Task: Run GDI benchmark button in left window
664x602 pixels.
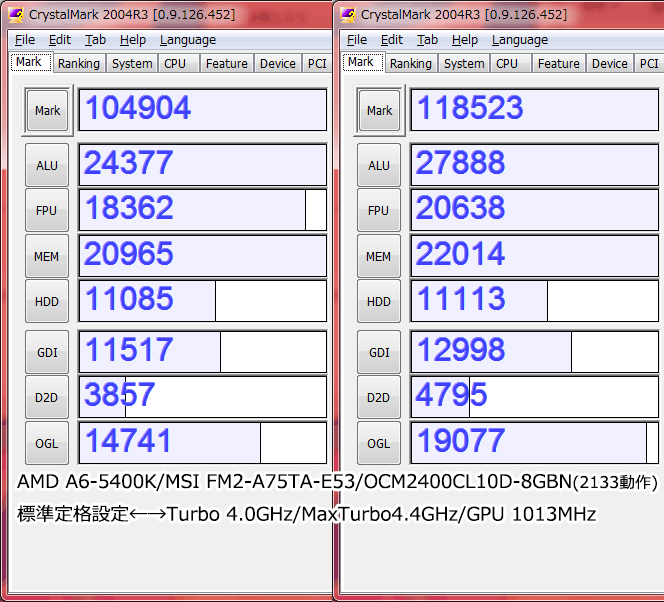Action: coord(47,352)
